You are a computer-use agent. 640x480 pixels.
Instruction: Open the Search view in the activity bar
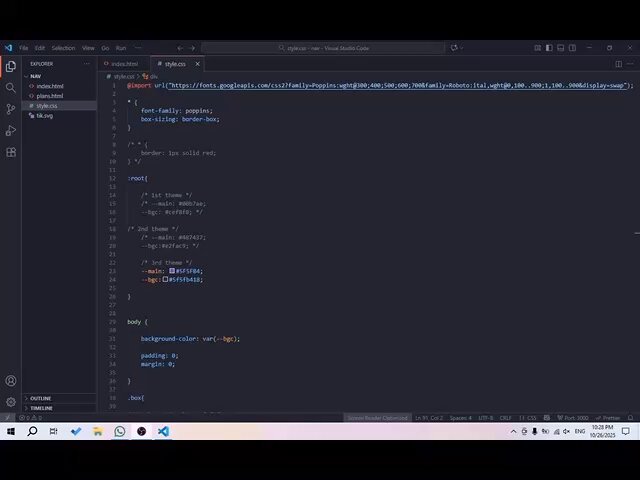11,88
